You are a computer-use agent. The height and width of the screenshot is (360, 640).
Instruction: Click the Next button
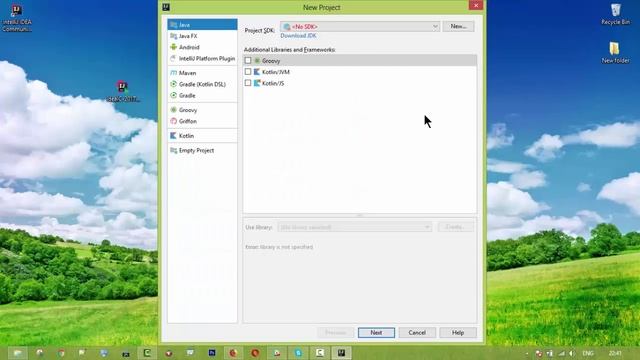click(x=376, y=333)
